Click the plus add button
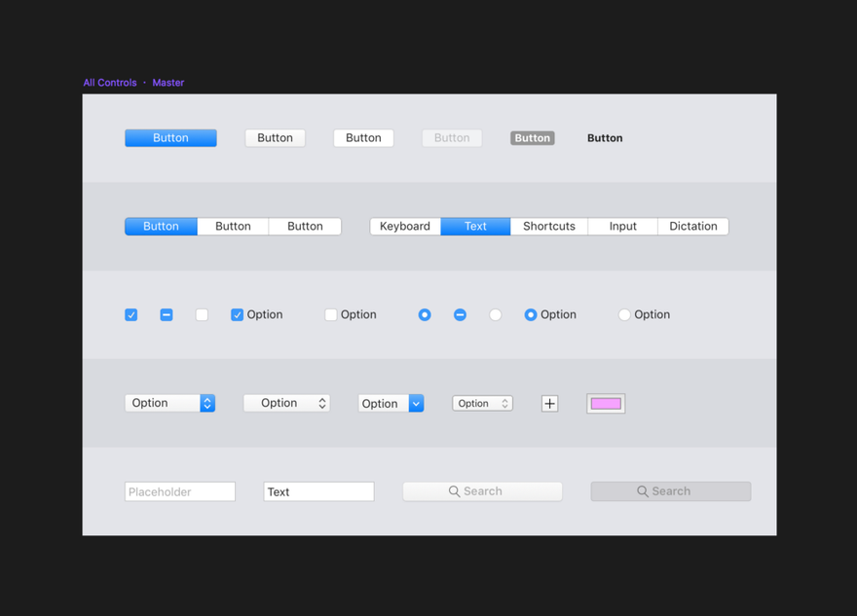 550,404
